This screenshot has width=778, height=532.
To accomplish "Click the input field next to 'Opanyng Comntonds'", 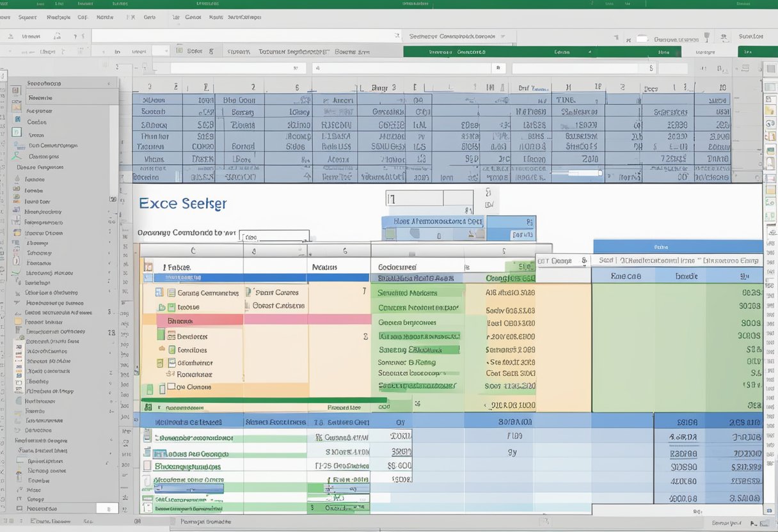I will (x=274, y=235).
